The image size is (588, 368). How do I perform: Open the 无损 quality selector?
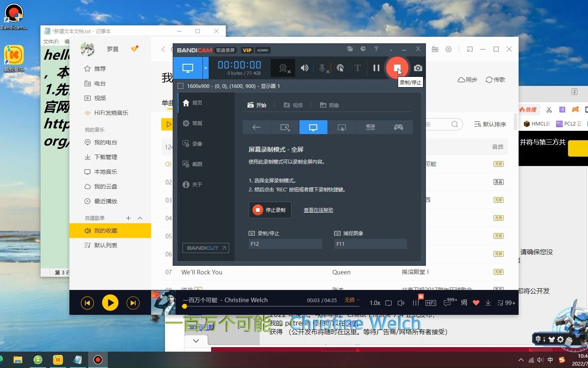pyautogui.click(x=352, y=300)
